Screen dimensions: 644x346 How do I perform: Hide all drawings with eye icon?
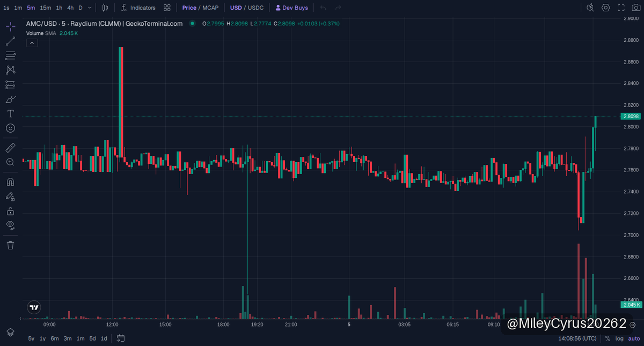tap(10, 225)
